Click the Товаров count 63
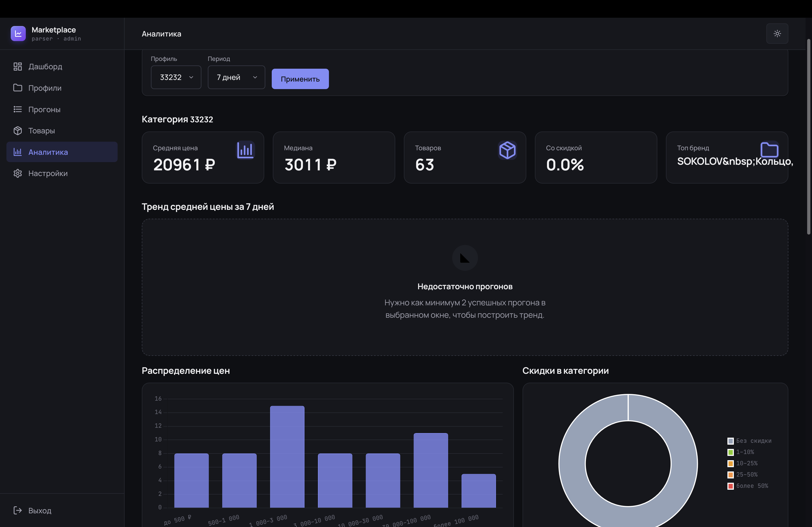This screenshot has width=812, height=527. pos(425,165)
